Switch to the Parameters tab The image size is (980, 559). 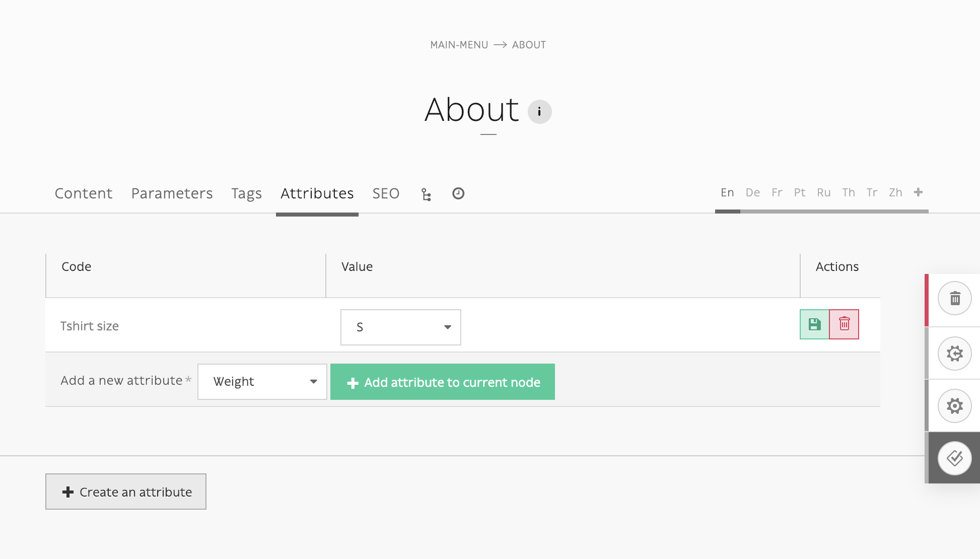pyautogui.click(x=172, y=193)
